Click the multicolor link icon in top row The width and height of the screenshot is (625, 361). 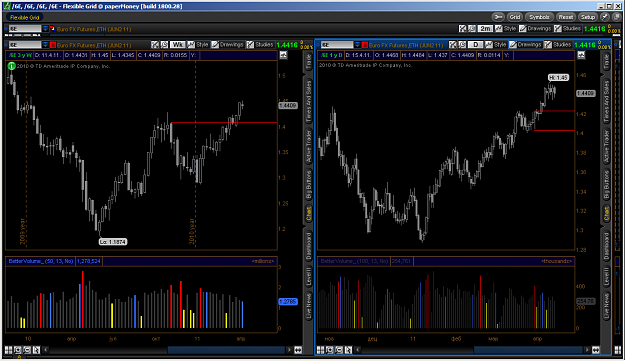52,29
